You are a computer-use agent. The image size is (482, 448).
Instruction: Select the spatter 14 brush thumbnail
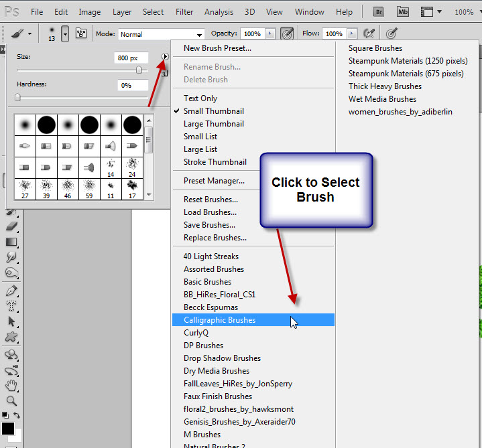pyautogui.click(x=111, y=167)
